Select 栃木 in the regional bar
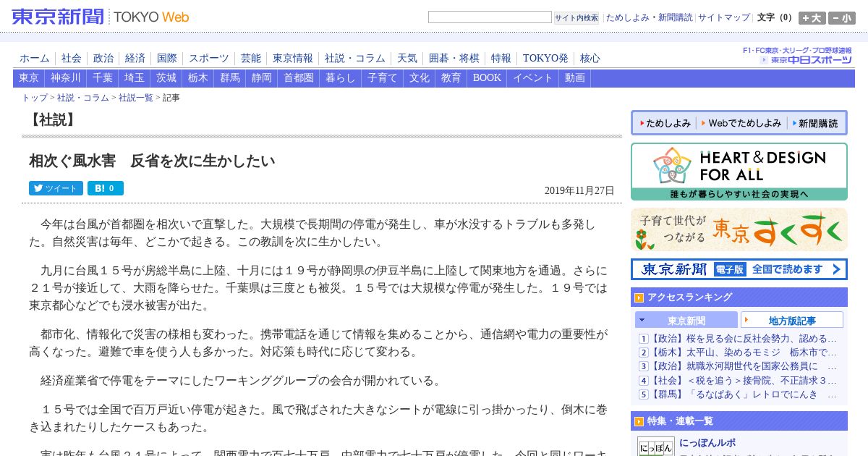868x456 pixels. click(198, 78)
